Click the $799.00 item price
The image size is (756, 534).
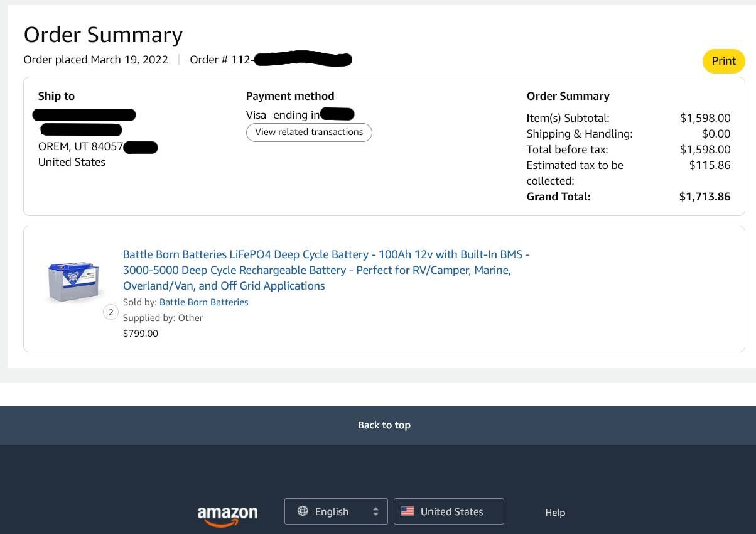tap(141, 334)
